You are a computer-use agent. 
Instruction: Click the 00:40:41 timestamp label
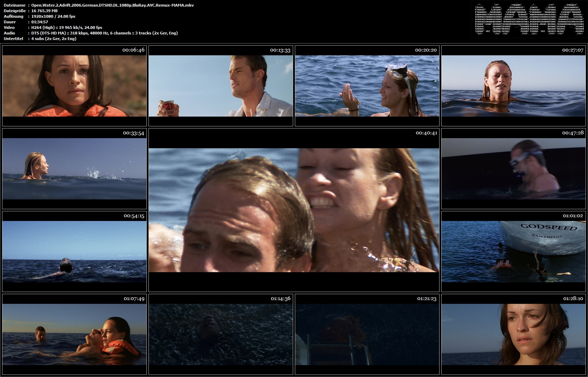(426, 133)
